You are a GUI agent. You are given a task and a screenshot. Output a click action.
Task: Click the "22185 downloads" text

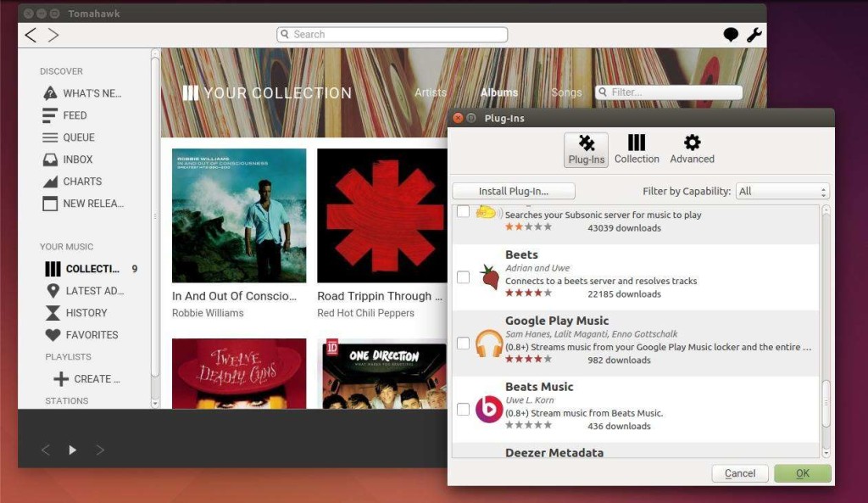[x=624, y=294]
